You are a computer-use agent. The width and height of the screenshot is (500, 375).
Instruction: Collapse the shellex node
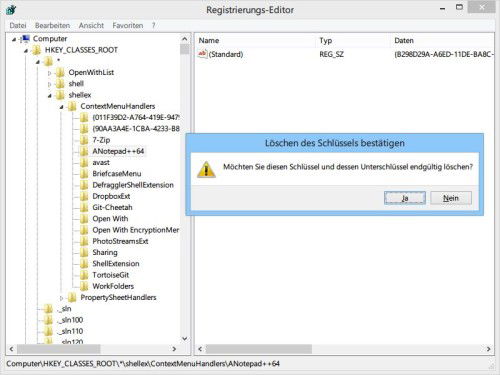pos(50,96)
